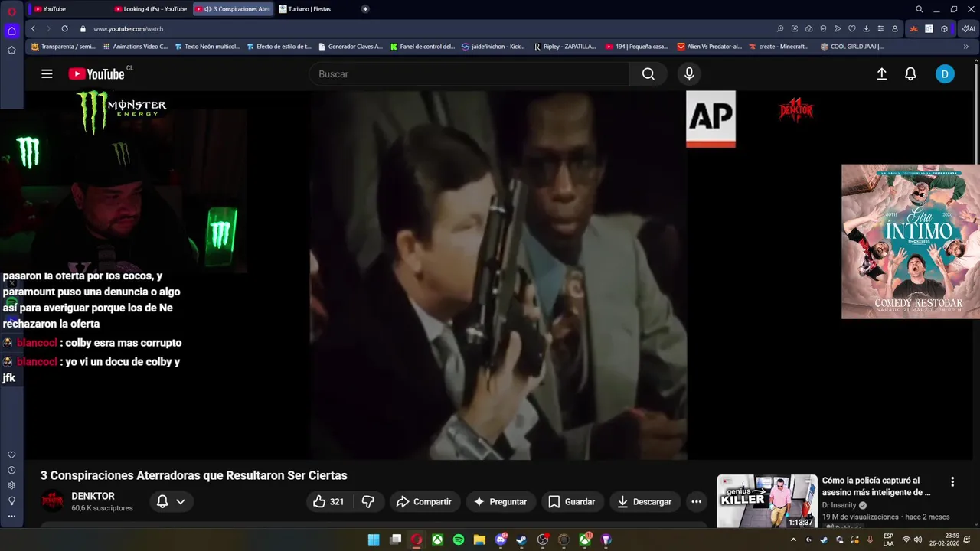Image resolution: width=980 pixels, height=551 pixels.
Task: Click the YouTube logo home link
Action: tap(96, 74)
